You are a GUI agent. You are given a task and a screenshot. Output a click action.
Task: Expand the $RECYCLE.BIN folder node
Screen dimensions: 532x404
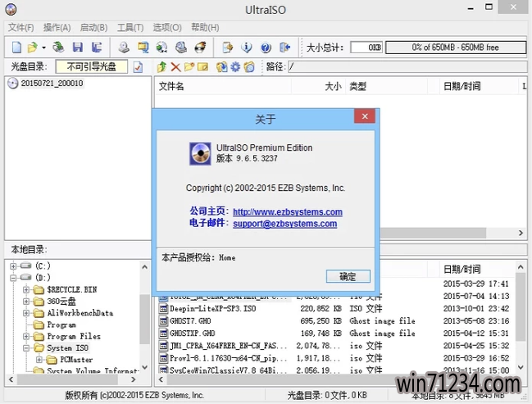pos(26,290)
